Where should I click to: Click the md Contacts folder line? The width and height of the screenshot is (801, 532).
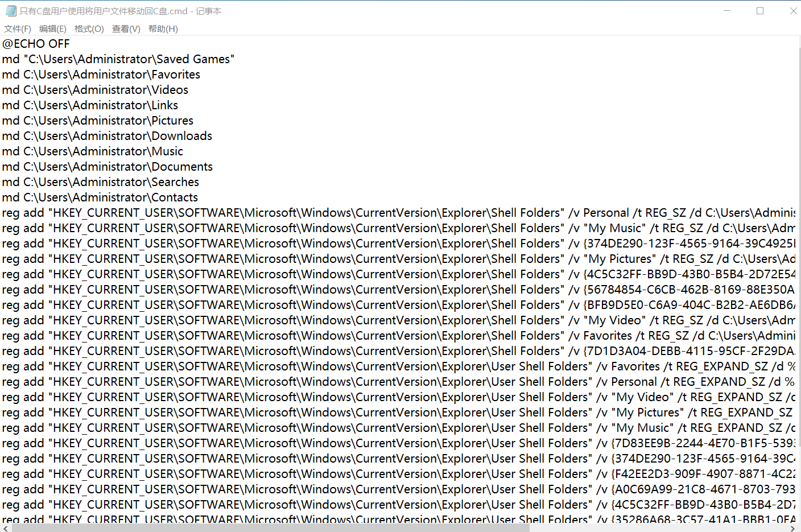pyautogui.click(x=100, y=197)
